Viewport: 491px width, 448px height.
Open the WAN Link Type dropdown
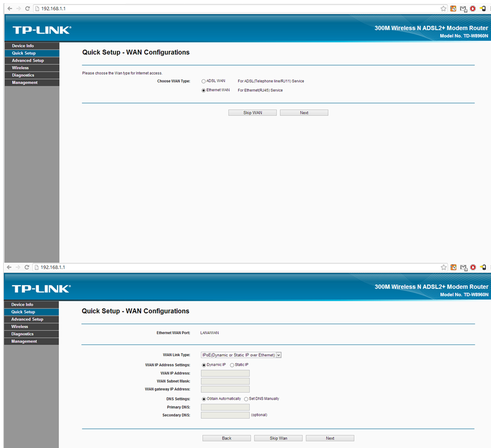pyautogui.click(x=241, y=355)
